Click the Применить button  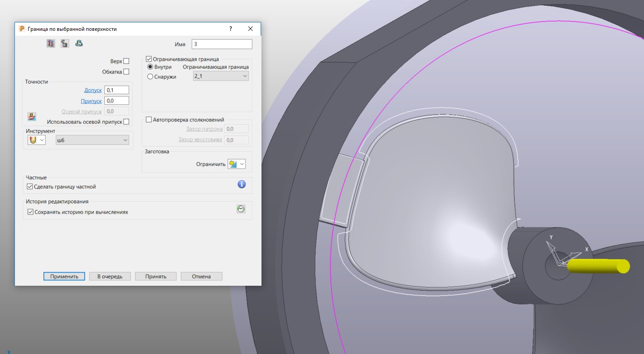pos(64,277)
